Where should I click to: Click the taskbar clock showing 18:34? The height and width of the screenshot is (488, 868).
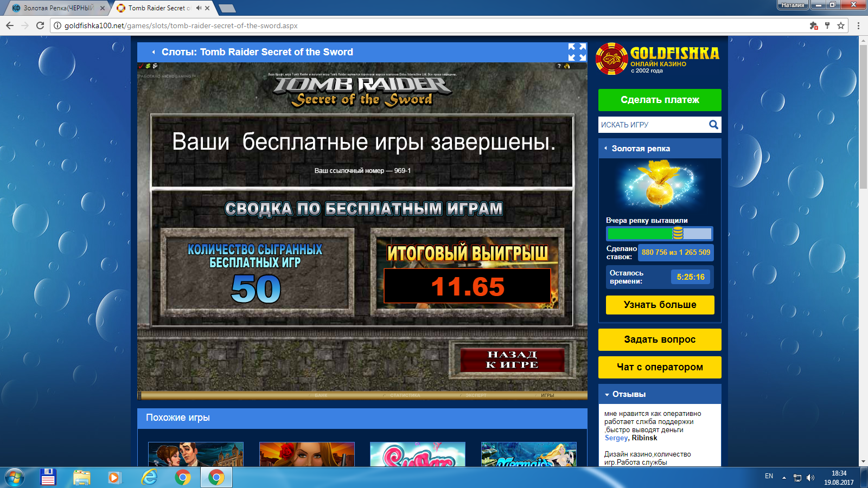839,478
